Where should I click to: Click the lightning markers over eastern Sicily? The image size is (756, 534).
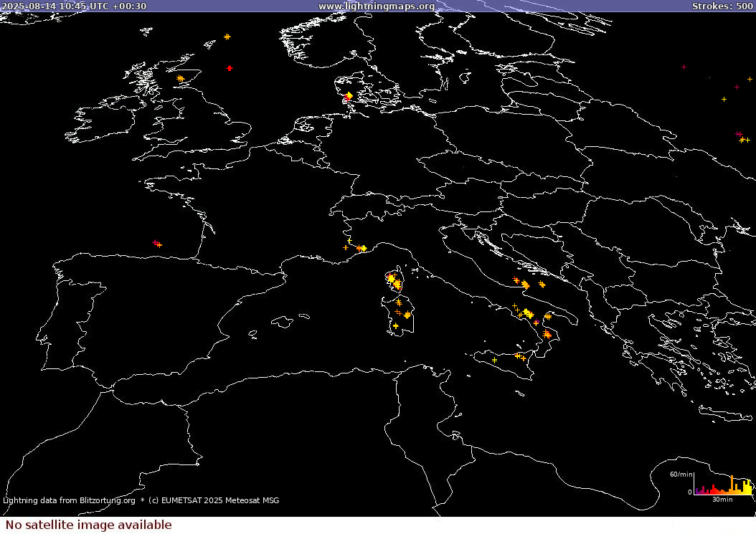[x=520, y=356]
